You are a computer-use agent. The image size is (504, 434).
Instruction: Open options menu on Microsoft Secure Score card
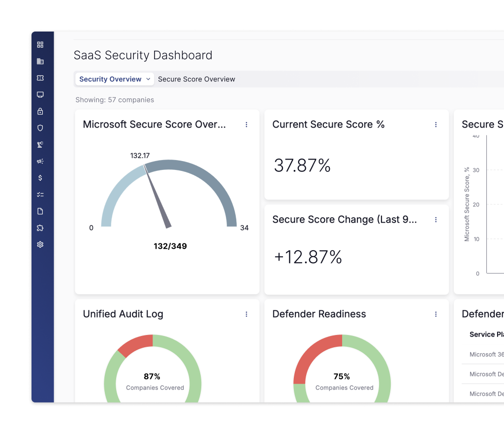[x=247, y=125]
